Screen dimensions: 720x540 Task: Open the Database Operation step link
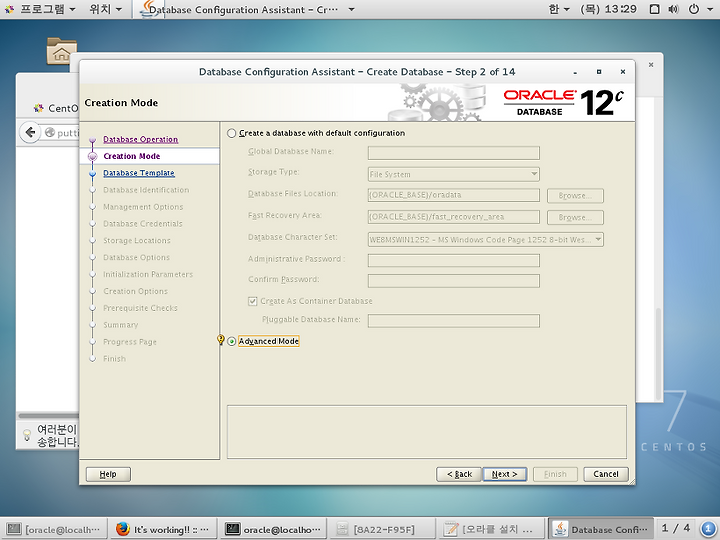click(141, 139)
